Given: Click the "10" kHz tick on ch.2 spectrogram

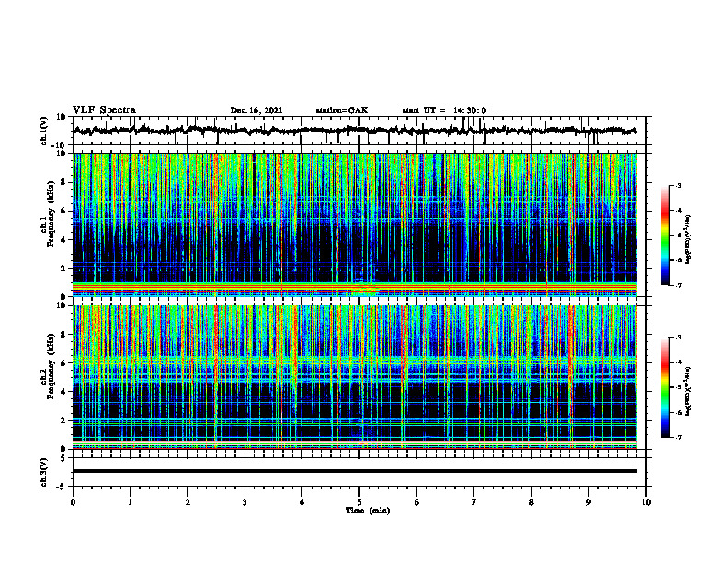Looking at the screenshot, I should tap(62, 305).
